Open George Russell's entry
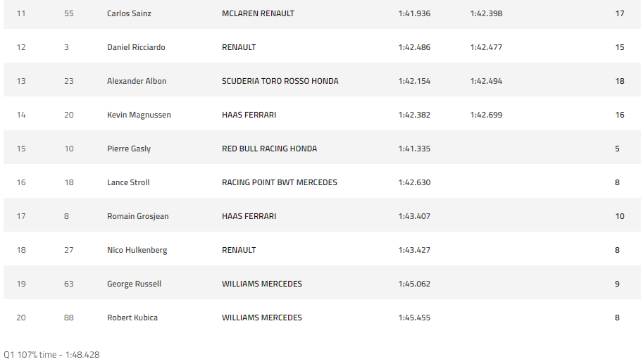The image size is (641, 364). pyautogui.click(x=134, y=284)
